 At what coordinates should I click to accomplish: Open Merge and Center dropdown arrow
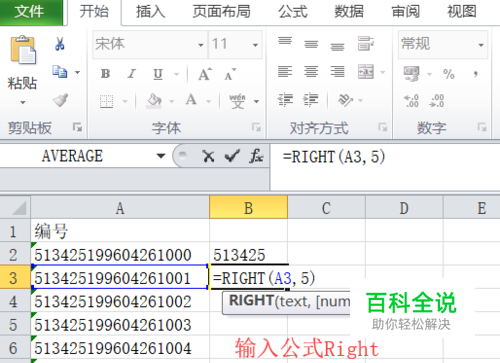(383, 72)
